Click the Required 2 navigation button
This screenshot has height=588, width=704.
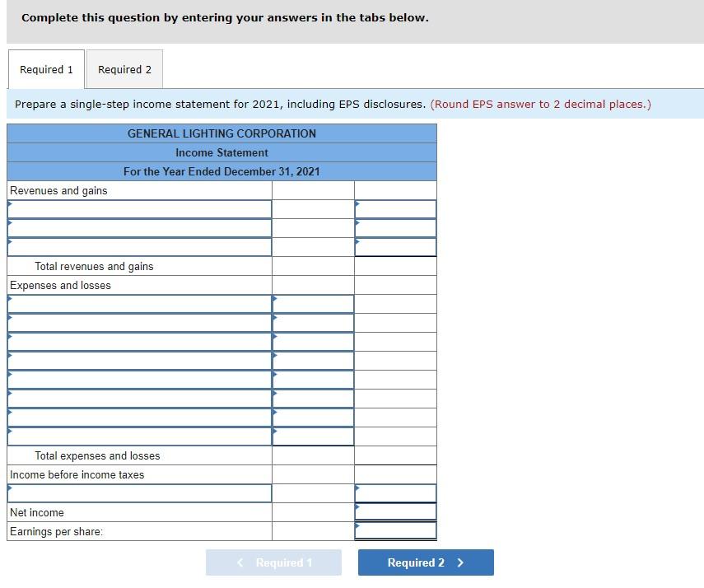coord(425,562)
